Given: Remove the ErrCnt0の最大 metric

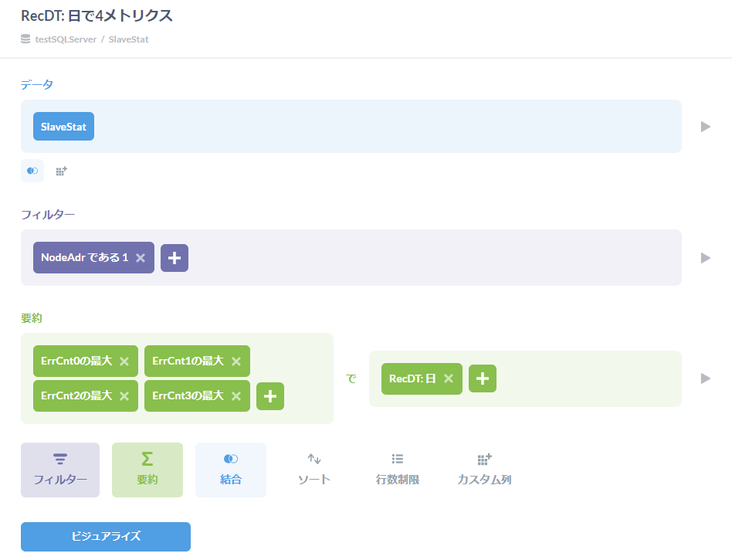Looking at the screenshot, I should pos(124,361).
